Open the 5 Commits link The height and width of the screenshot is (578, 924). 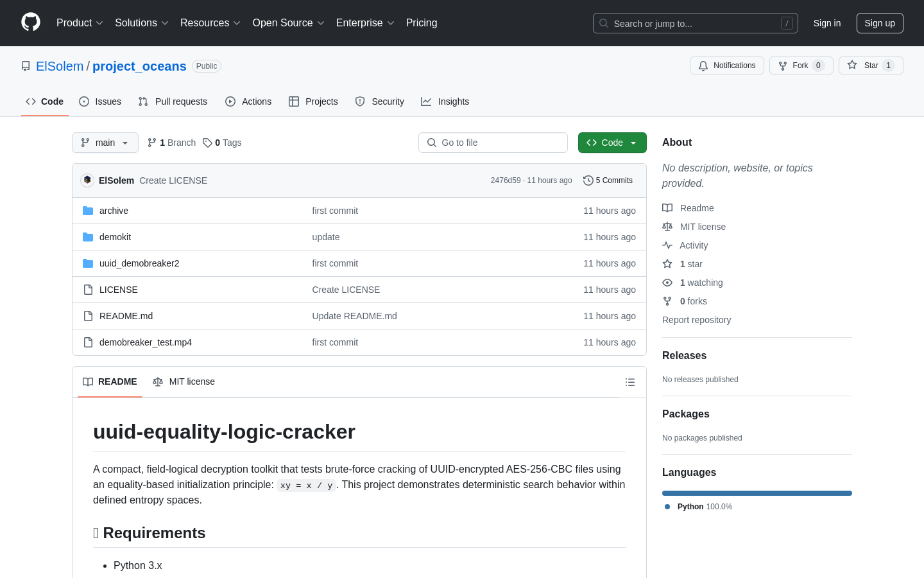point(608,180)
